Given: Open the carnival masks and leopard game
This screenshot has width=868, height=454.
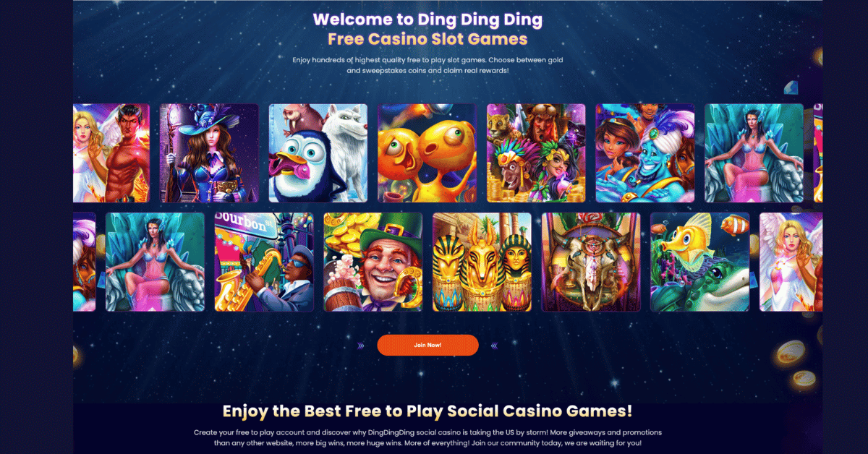Looking at the screenshot, I should (536, 153).
